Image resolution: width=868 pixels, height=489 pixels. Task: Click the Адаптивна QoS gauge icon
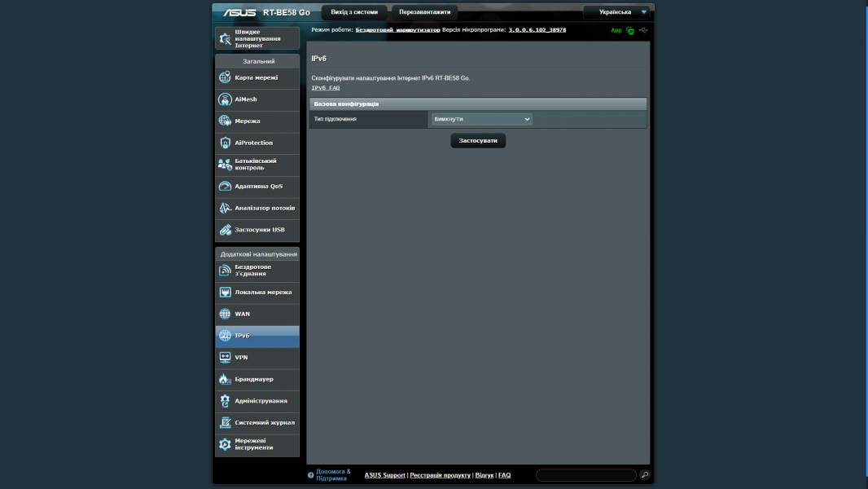[226, 186]
